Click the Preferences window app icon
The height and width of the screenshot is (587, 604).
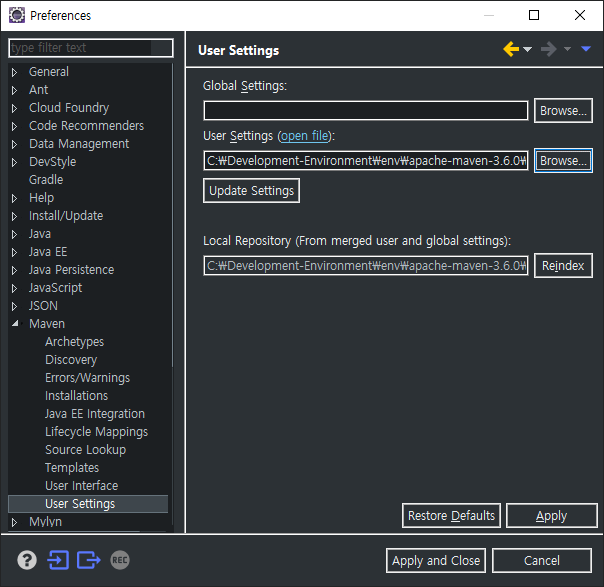click(x=17, y=15)
